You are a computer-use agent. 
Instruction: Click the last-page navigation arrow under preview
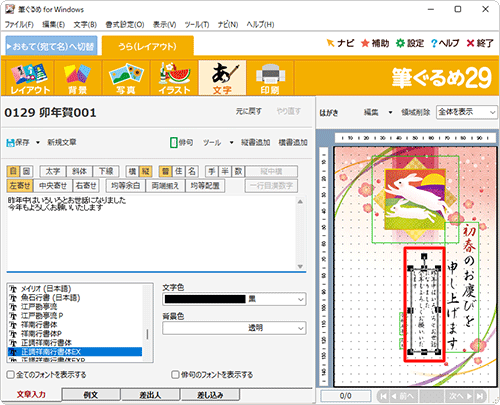[x=480, y=396]
